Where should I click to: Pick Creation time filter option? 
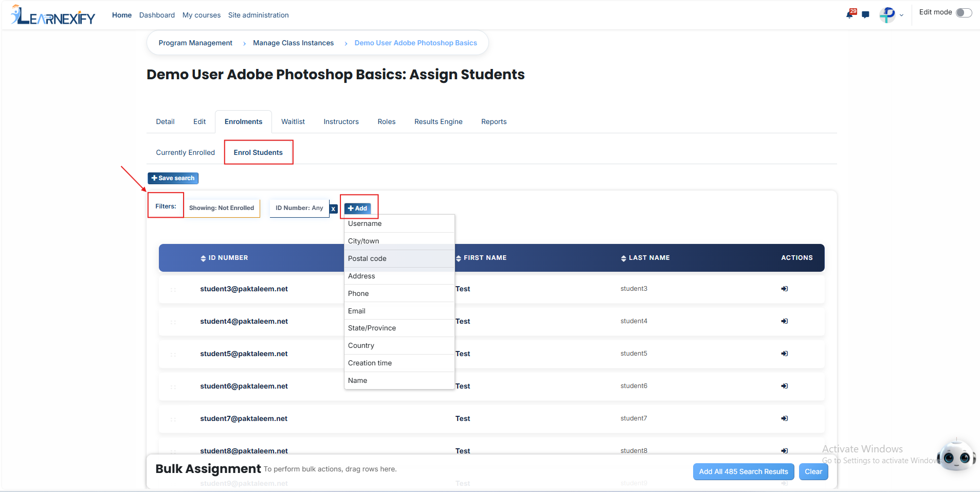coord(399,363)
